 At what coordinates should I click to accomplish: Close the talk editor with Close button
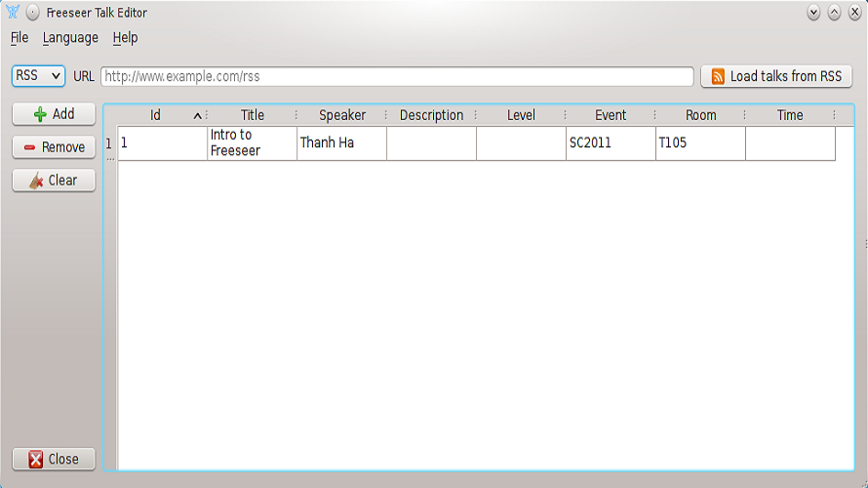54,459
